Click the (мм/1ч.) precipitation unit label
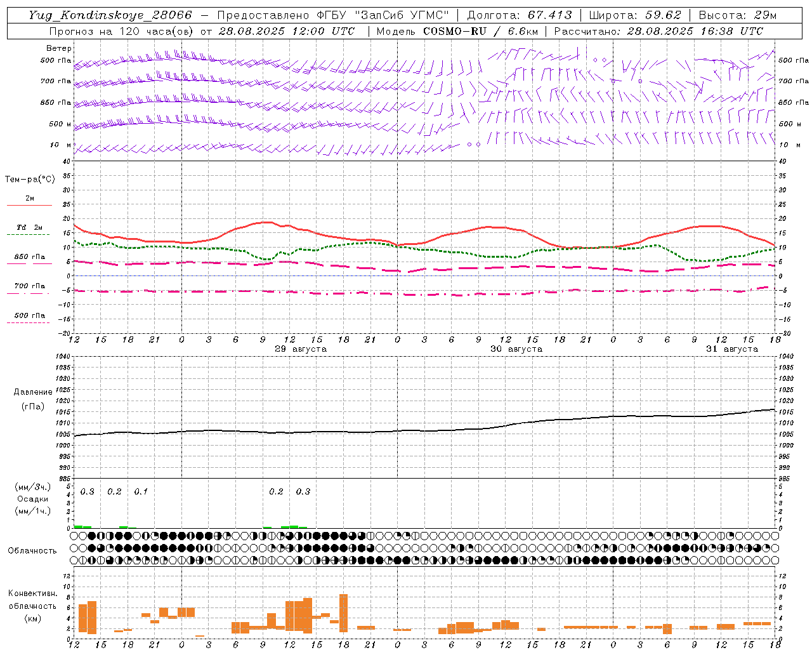Screen dimensions: 812x650 pyautogui.click(x=33, y=511)
